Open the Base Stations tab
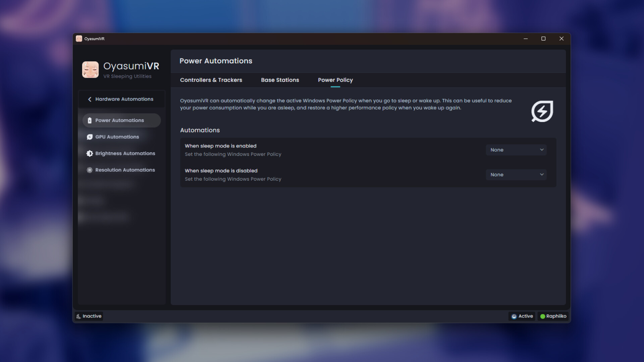644x362 pixels. 280,80
